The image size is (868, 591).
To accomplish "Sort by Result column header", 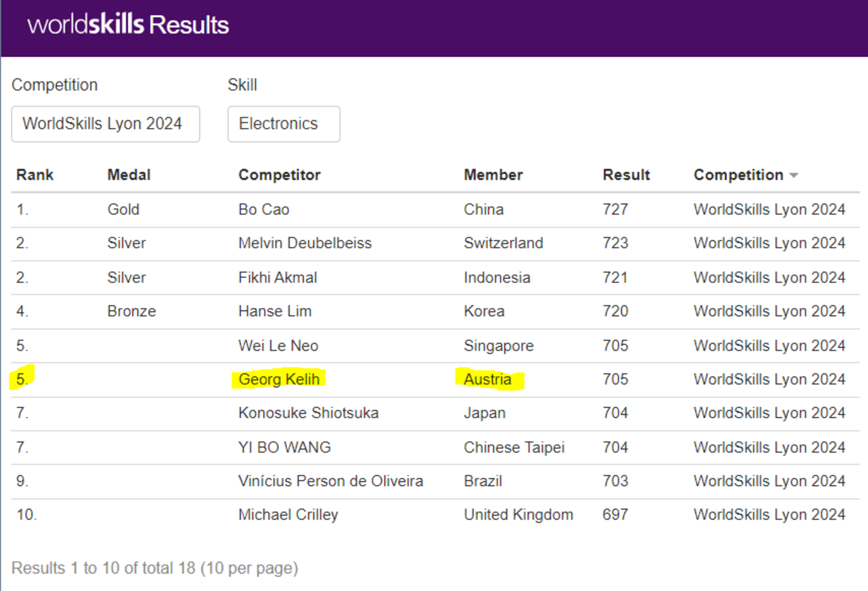I will click(x=626, y=175).
